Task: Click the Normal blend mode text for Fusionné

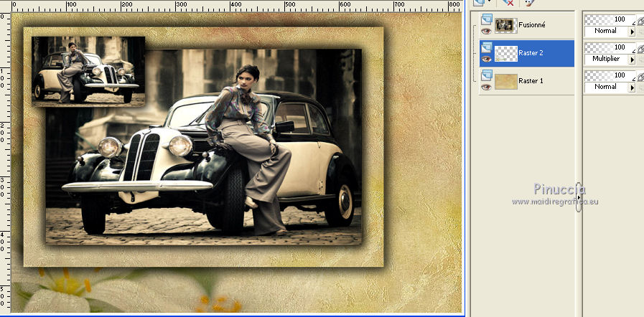Action: tap(605, 31)
